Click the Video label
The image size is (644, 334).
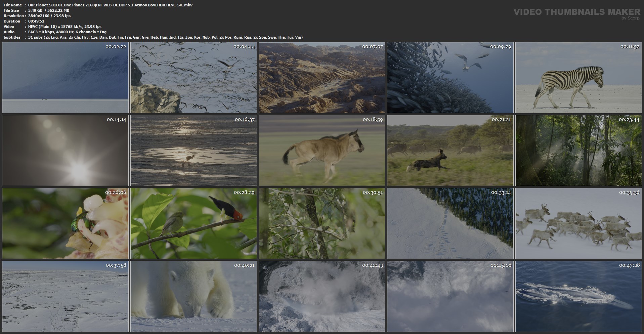tap(9, 27)
